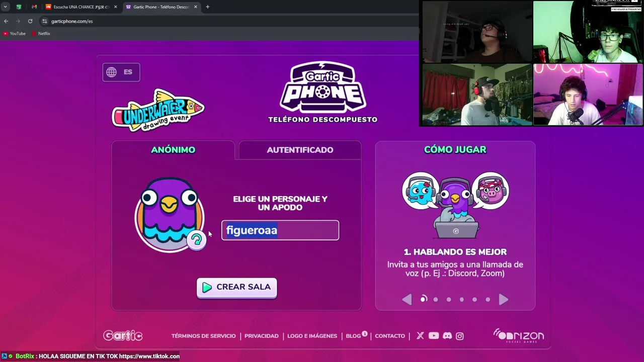Switch to the AUTENTIFICADO tab
644x362 pixels.
tap(300, 150)
